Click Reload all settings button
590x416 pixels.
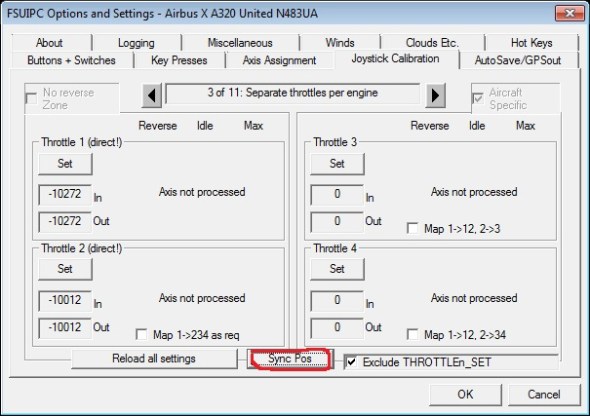pos(154,358)
